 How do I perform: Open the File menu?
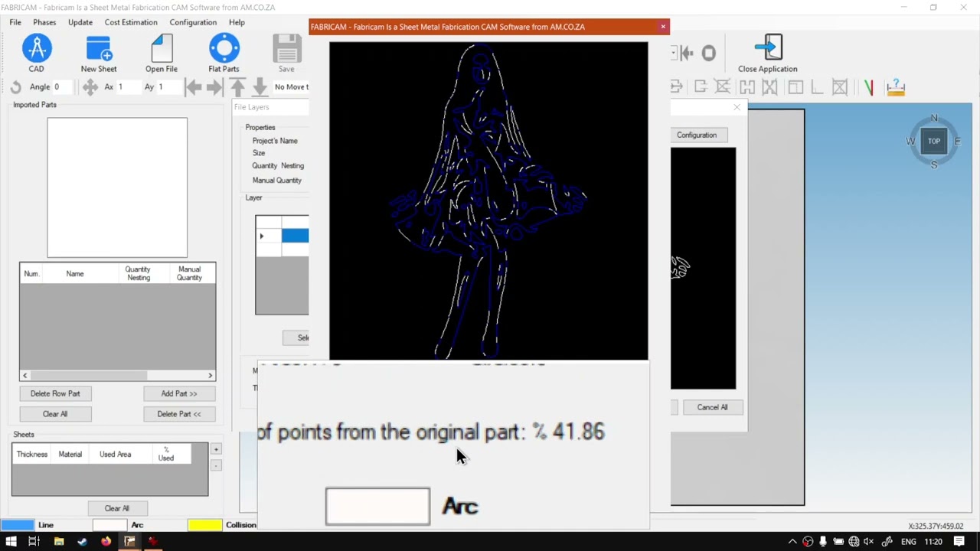click(15, 22)
